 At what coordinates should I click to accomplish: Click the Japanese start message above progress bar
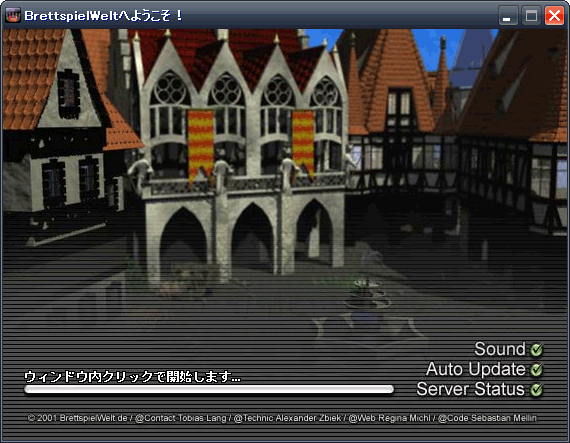132,376
